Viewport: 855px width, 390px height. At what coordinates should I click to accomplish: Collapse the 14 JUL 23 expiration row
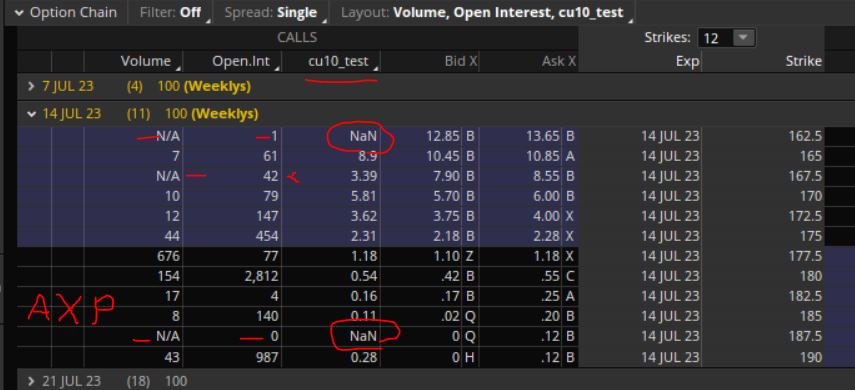pos(32,114)
